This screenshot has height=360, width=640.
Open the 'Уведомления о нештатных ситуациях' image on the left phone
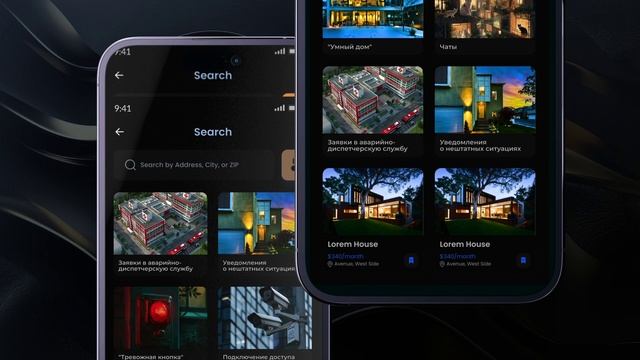256,223
